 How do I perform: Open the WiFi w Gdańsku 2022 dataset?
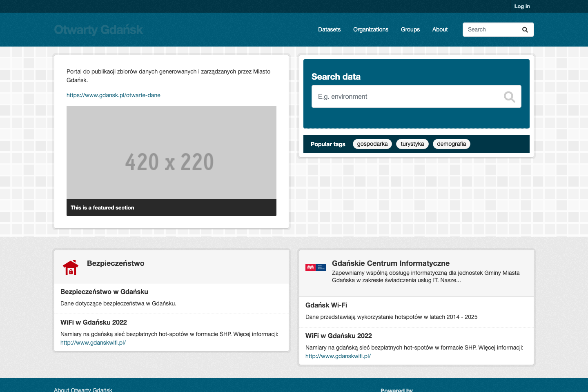[94, 322]
